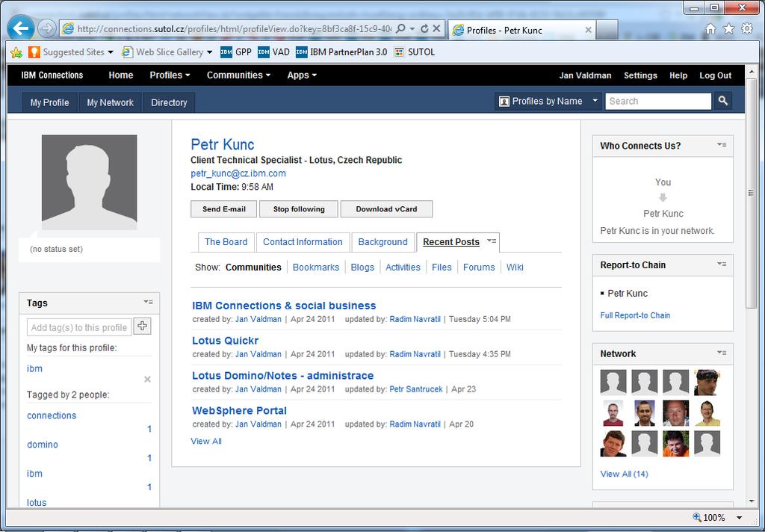Viewport: 765px width, 532px height.
Task: Expand the Profiles dropdown in top navigation
Action: tap(170, 75)
